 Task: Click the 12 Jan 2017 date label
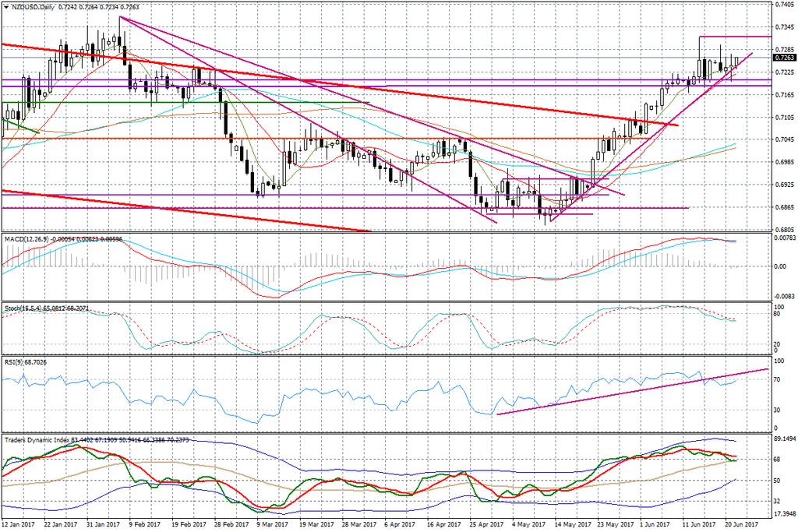coord(19,524)
